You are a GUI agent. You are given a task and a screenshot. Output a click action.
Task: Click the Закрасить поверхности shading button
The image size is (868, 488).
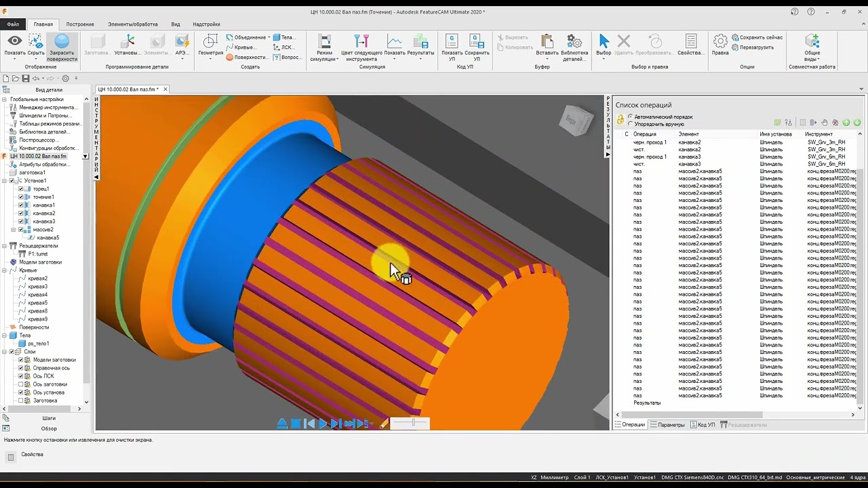(62, 47)
